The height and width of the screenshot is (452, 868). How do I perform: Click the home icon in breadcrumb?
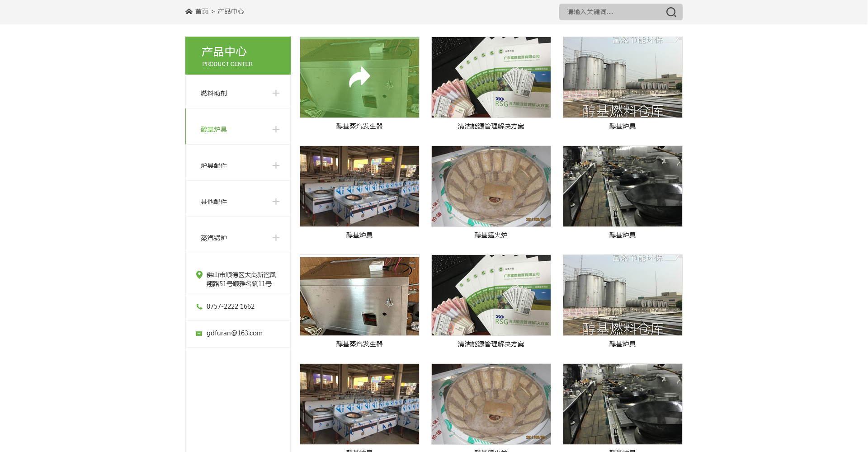[189, 11]
